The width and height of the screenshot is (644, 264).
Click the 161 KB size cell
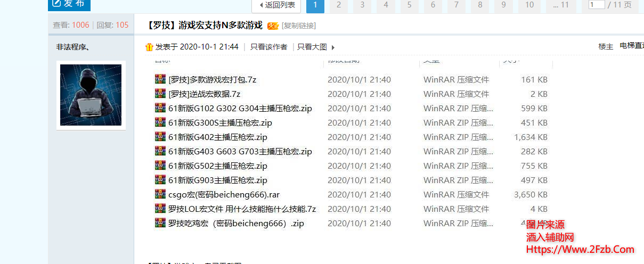pos(534,79)
